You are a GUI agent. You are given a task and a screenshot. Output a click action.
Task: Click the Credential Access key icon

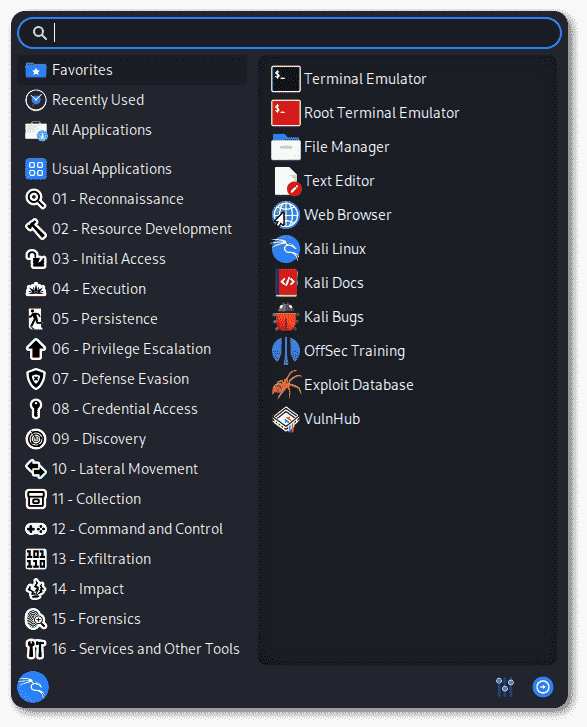(36, 409)
